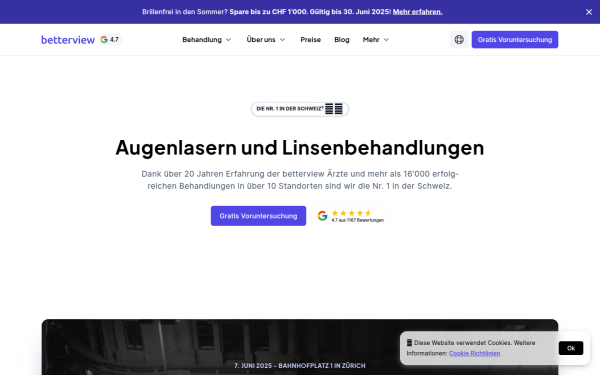Close the promo banner with the X icon
Image resolution: width=600 pixels, height=375 pixels.
click(x=589, y=12)
